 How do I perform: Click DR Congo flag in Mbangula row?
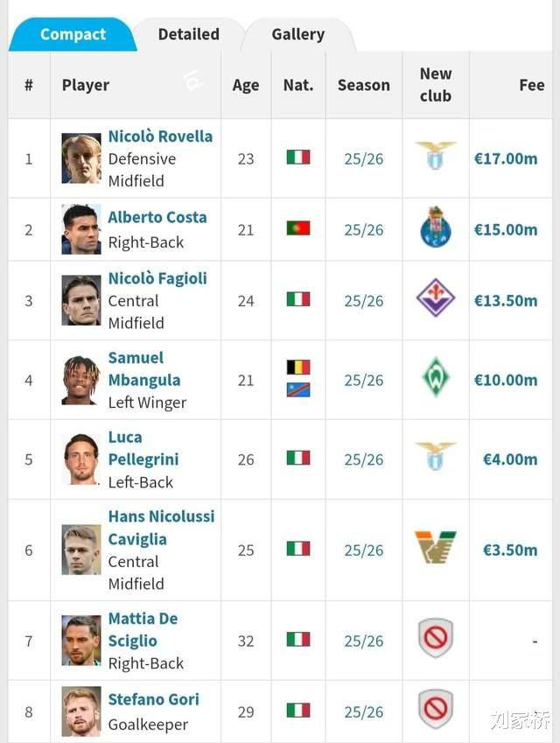click(x=298, y=389)
